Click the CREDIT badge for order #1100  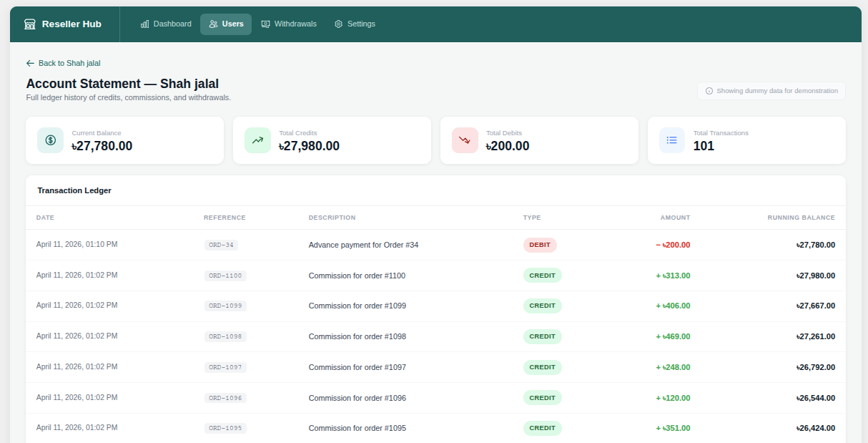[543, 276]
